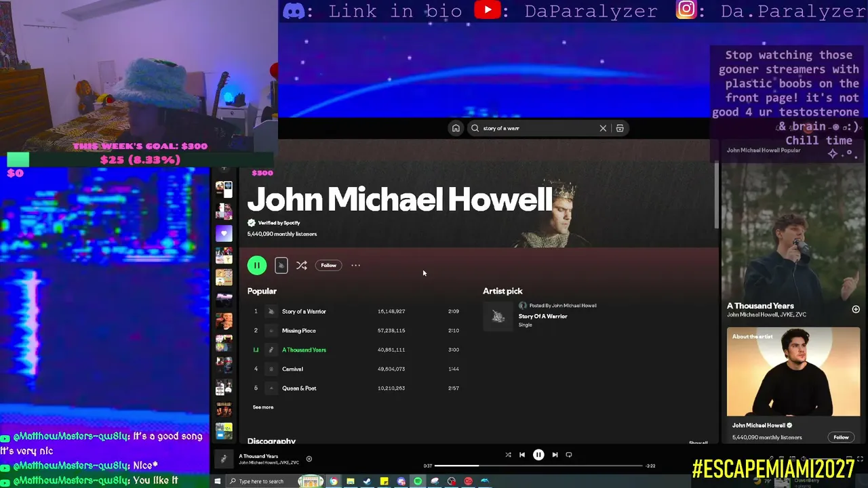This screenshot has width=868, height=488.
Task: Open Story Of A Warrior artist pick artwork
Action: coord(498,317)
